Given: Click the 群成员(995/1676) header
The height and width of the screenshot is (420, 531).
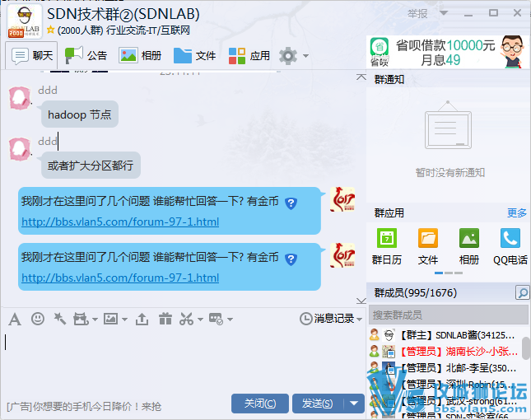Looking at the screenshot, I should [416, 292].
